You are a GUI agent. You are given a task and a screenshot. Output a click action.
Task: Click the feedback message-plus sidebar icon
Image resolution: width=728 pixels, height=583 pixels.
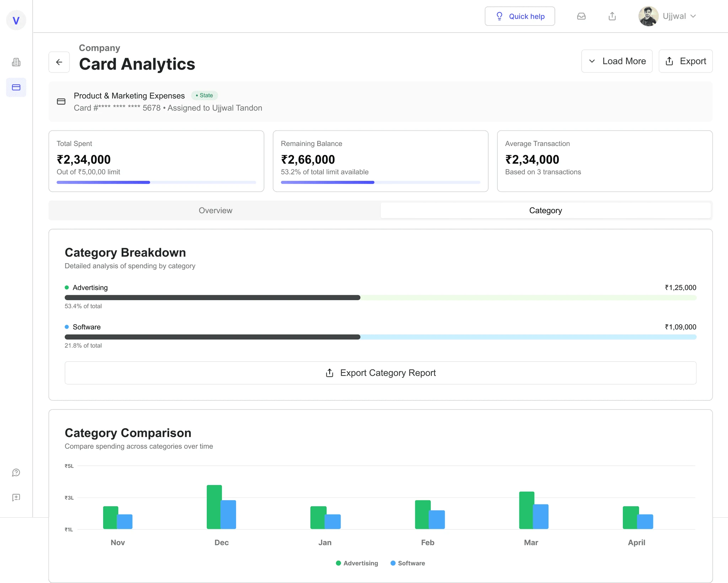[x=16, y=497]
